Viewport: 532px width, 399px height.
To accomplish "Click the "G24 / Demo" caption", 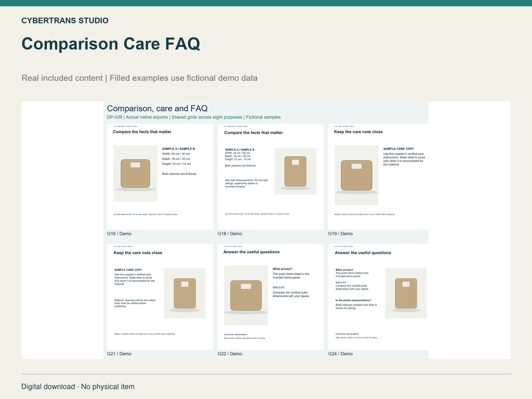I will coord(340,354).
